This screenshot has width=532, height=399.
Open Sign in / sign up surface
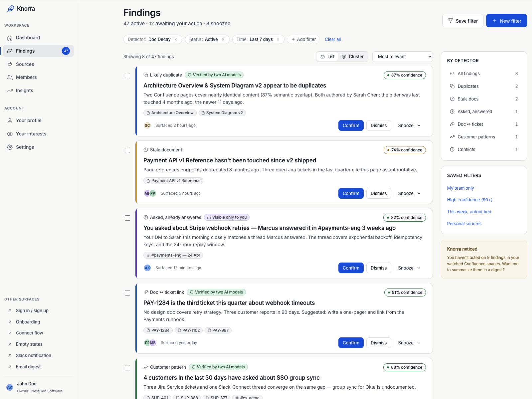click(x=39, y=311)
